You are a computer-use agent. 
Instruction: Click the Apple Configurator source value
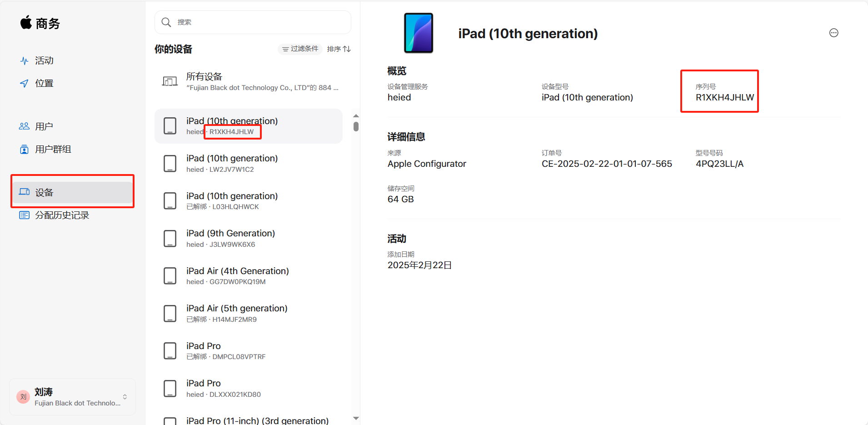coord(427,164)
